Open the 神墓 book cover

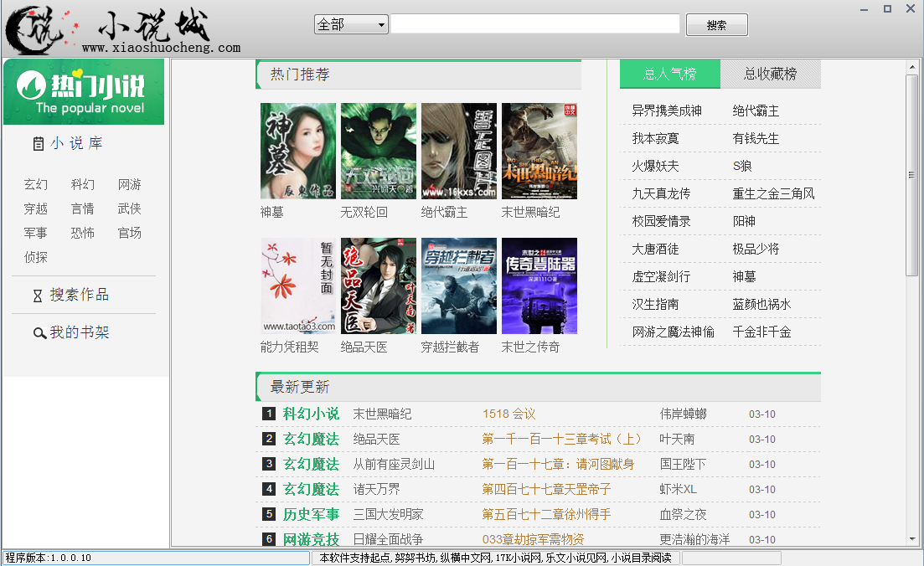pos(297,151)
